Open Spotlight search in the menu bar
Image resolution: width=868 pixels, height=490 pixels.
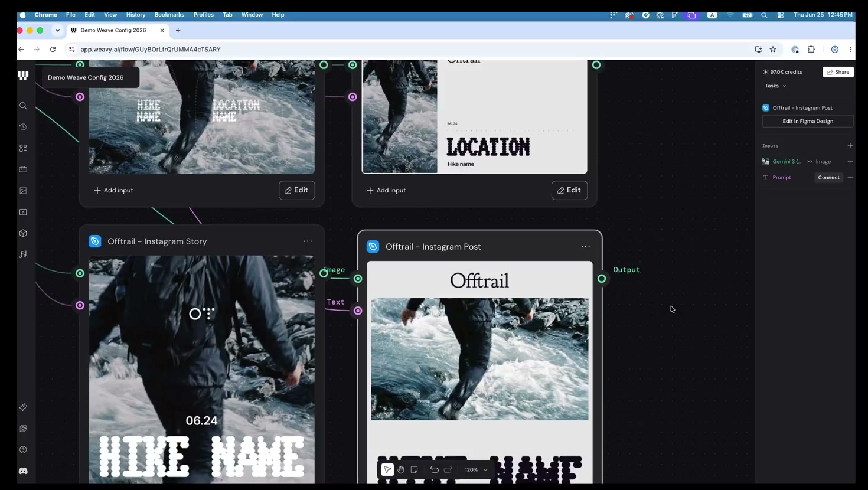(x=764, y=15)
